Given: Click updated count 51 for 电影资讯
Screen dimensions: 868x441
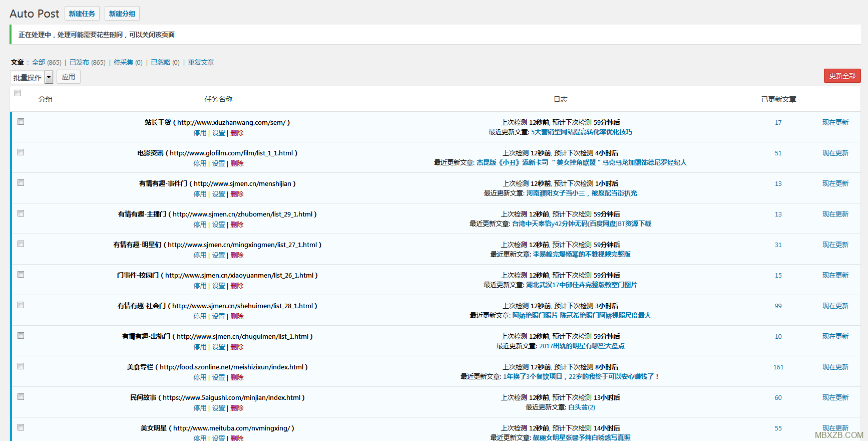Looking at the screenshot, I should pos(778,153).
